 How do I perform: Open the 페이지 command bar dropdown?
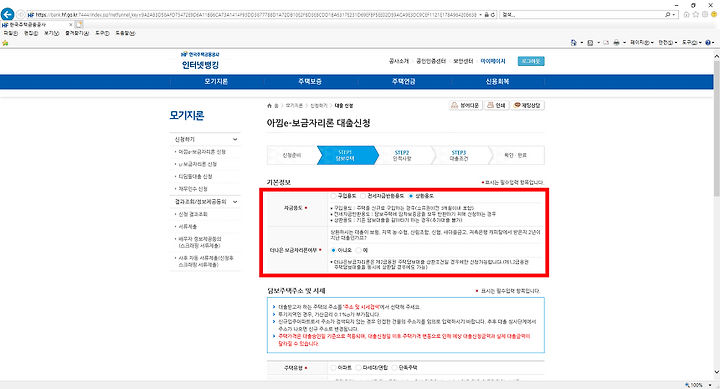pos(641,42)
